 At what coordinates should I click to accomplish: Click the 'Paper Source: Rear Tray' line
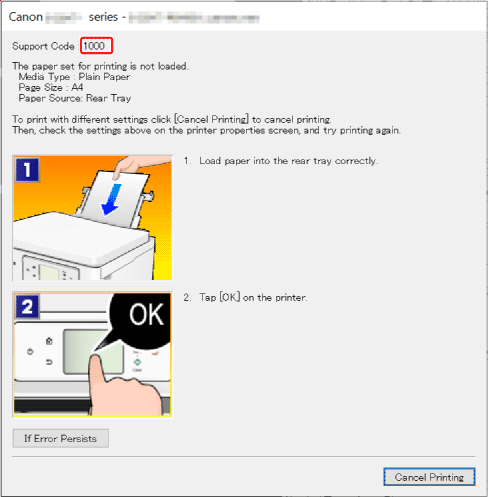(x=75, y=98)
